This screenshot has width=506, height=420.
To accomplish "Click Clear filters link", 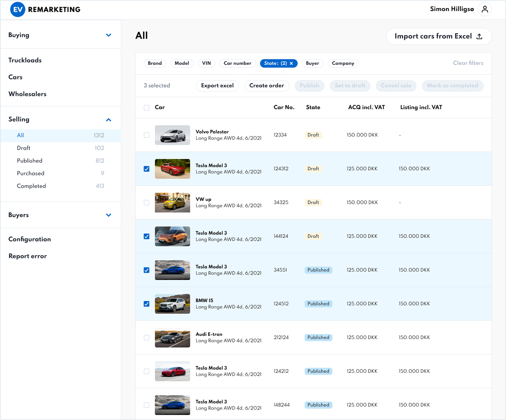I will click(468, 63).
